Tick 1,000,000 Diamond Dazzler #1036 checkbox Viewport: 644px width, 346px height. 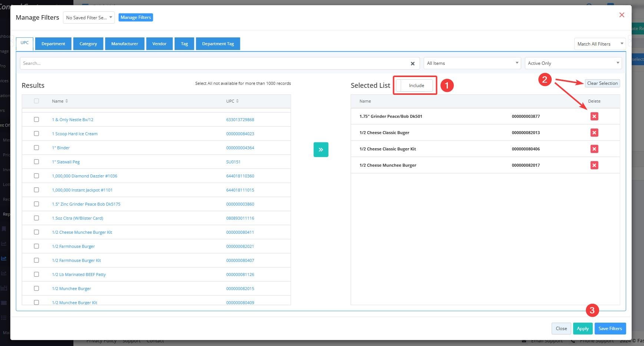tap(36, 176)
